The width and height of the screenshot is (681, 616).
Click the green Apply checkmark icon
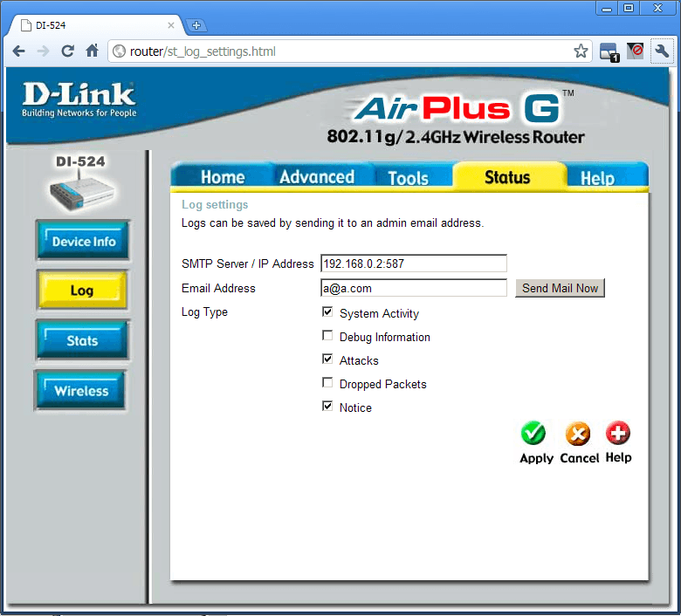click(533, 434)
